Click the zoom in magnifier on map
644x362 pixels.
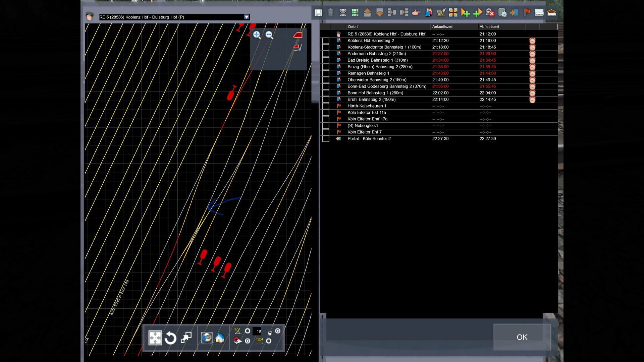tap(257, 35)
